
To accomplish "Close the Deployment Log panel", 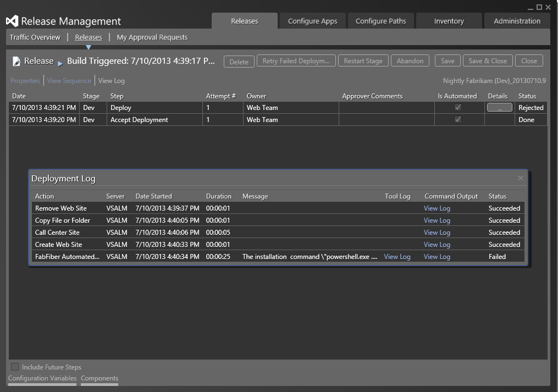I will point(520,178).
